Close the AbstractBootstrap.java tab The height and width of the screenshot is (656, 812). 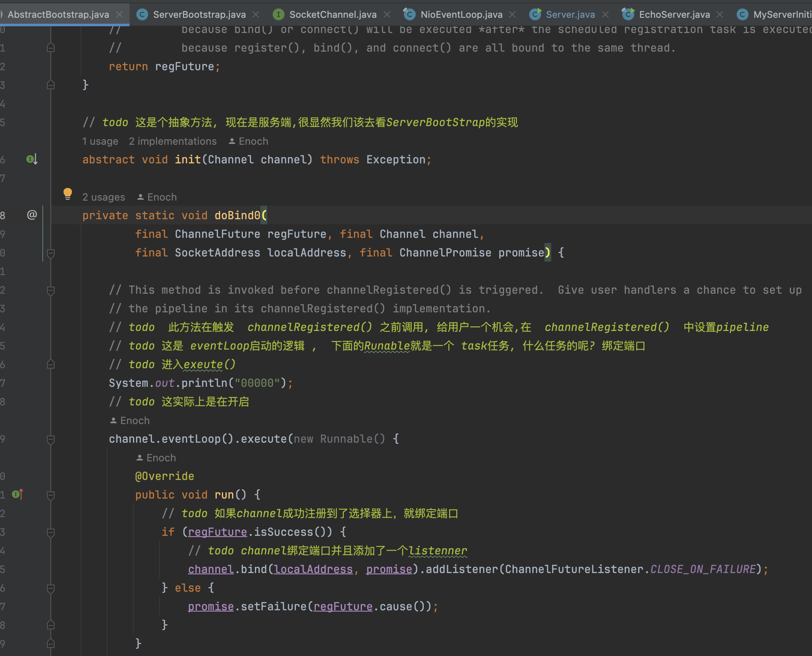[x=120, y=14]
